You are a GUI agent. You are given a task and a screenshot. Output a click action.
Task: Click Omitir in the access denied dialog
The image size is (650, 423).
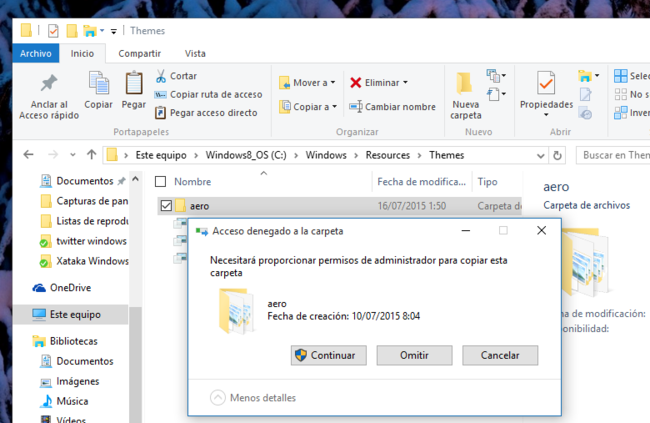click(414, 355)
